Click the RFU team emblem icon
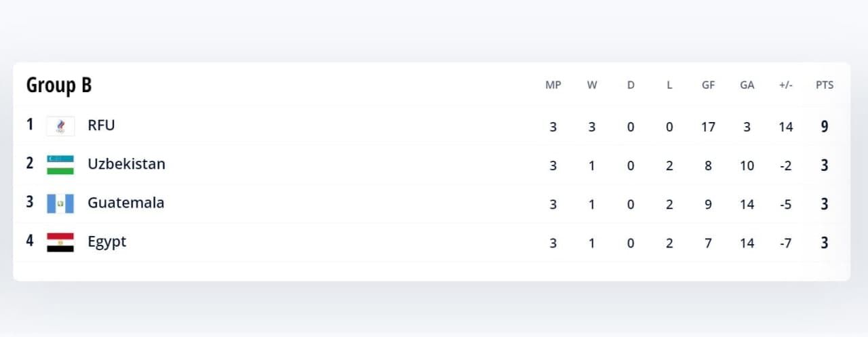 pyautogui.click(x=60, y=126)
